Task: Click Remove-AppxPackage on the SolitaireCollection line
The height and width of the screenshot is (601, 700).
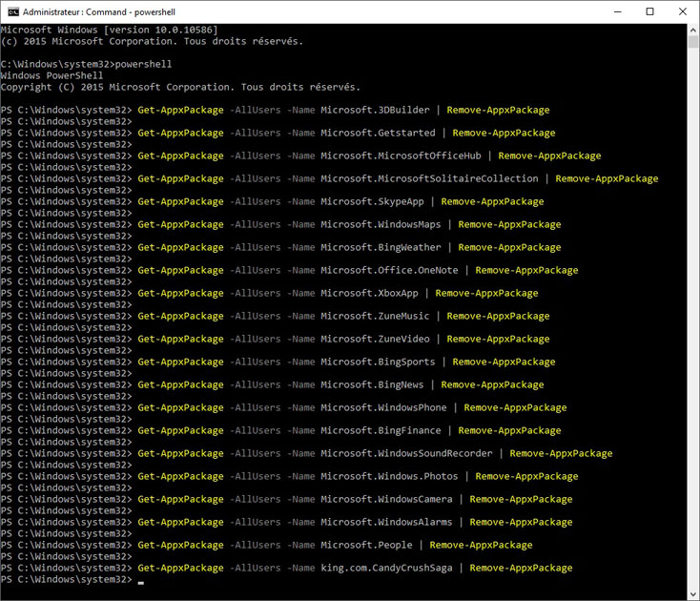Action: (607, 178)
